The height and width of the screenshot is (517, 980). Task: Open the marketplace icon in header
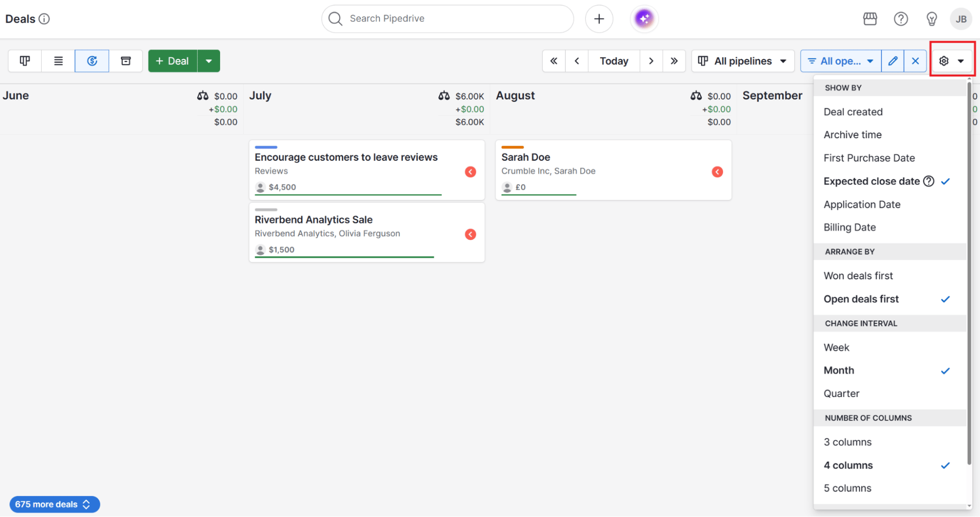click(x=870, y=19)
